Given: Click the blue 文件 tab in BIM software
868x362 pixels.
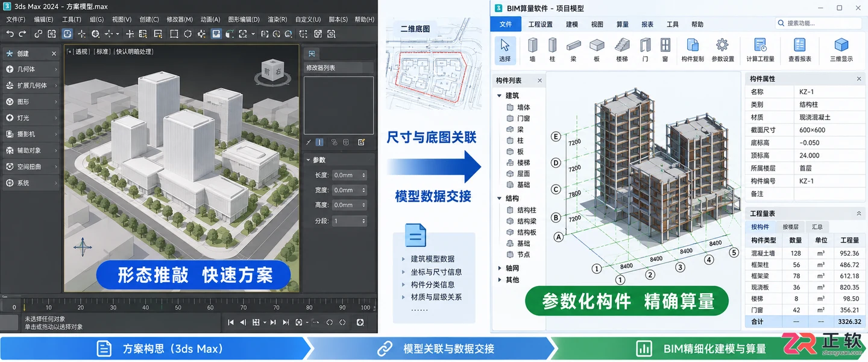Looking at the screenshot, I should 506,24.
